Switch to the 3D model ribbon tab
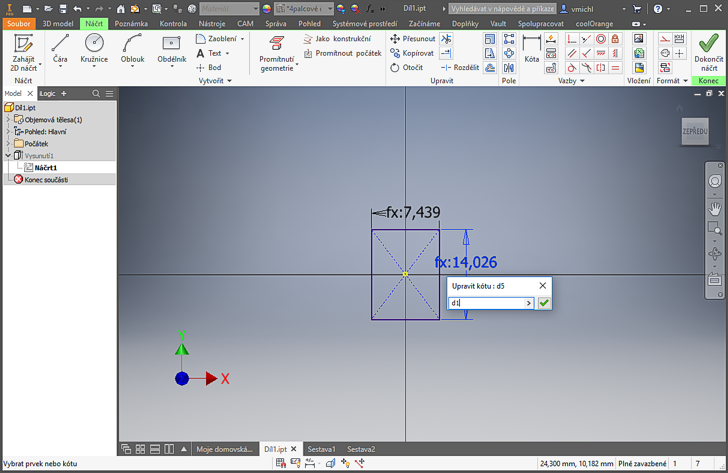Screen dimensions: 728x473 (x=57, y=23)
